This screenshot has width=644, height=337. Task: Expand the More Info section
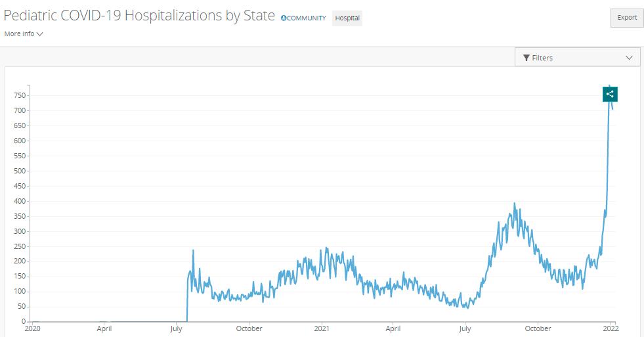tap(24, 34)
